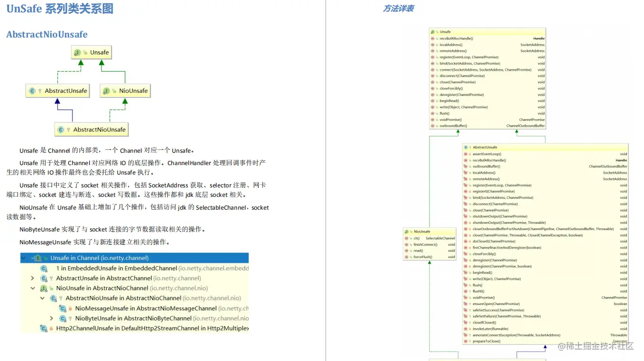Click 'flush0()' in the AbstractUnsafe table
Image resolution: width=644 pixels, height=361 pixels.
pos(478,291)
